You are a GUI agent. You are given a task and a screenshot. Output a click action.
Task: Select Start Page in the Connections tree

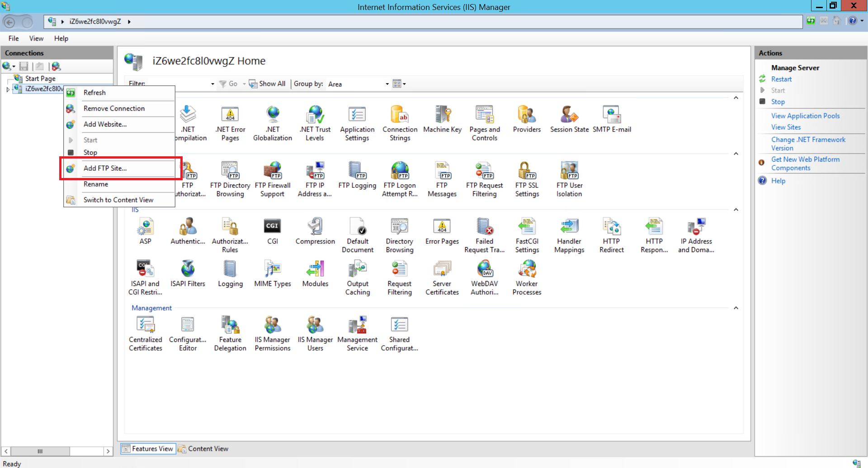[x=40, y=79]
